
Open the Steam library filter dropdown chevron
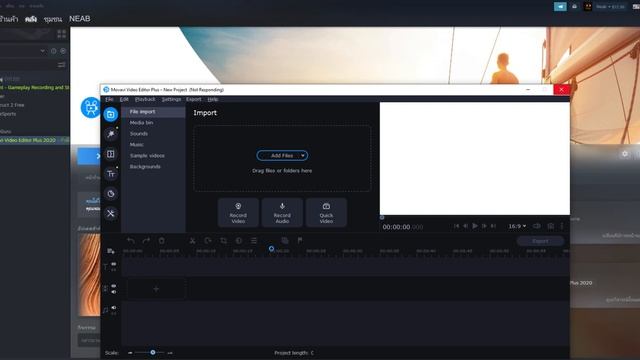coord(42,51)
